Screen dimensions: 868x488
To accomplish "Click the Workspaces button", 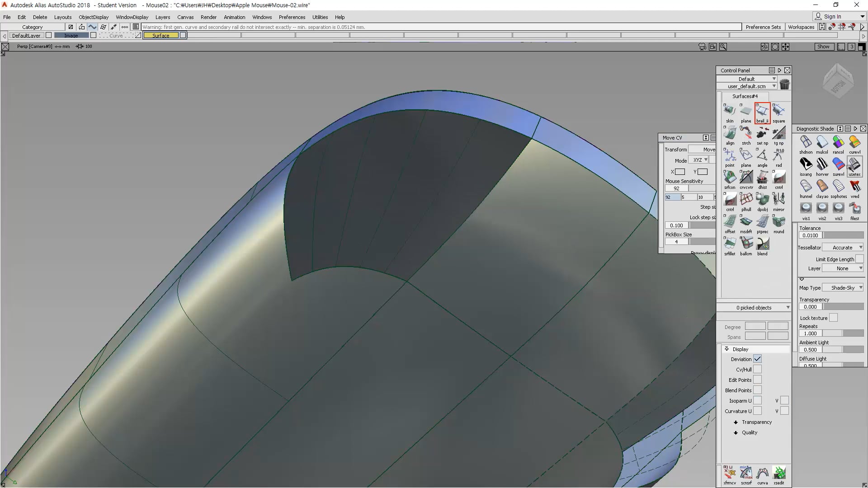I will 801,27.
